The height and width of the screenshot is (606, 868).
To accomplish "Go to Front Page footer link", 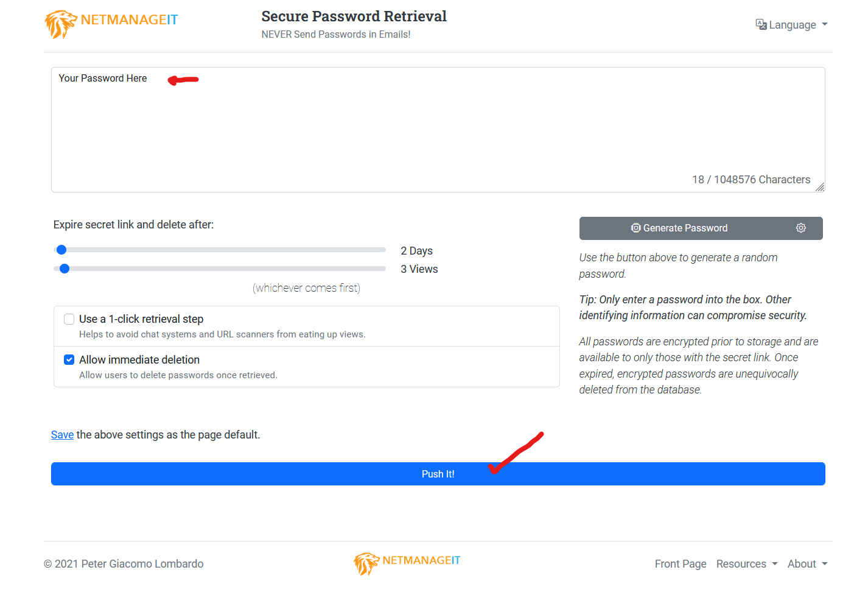I will pyautogui.click(x=681, y=564).
